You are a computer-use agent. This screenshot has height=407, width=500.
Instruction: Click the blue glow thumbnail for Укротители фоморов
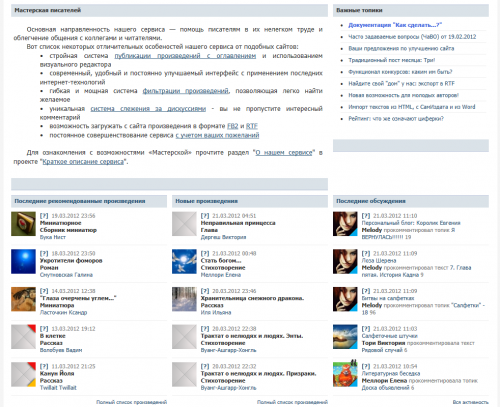point(23,261)
